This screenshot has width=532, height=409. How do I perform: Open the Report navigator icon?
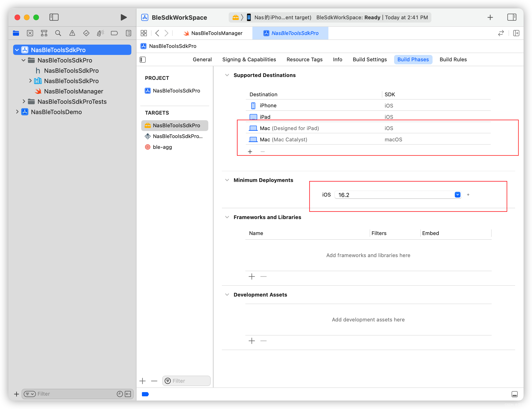pyautogui.click(x=129, y=33)
